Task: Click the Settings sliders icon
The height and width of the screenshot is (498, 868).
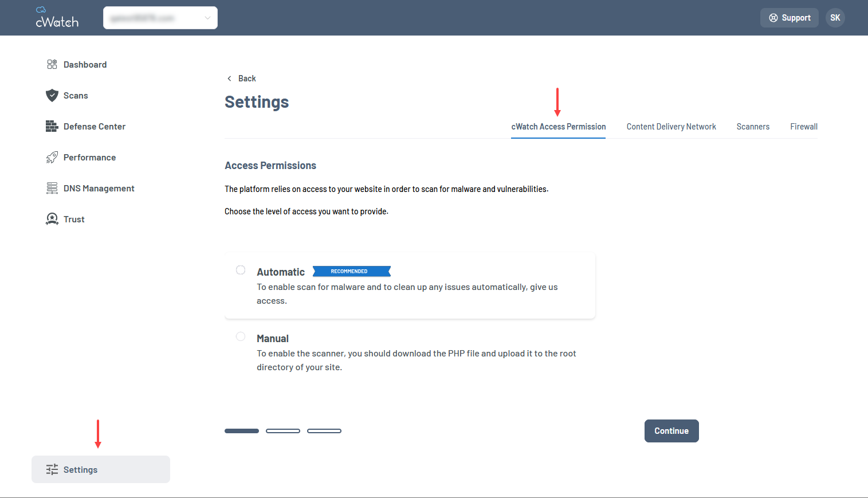Action: tap(52, 469)
